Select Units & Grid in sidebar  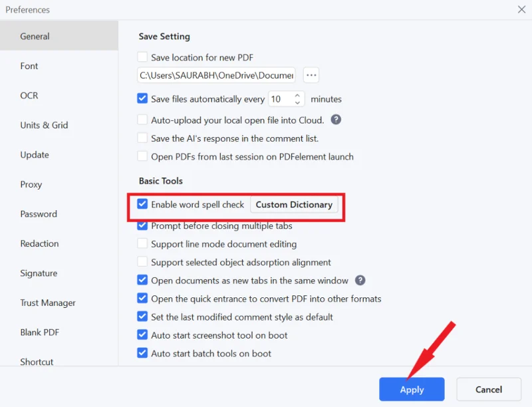click(44, 125)
